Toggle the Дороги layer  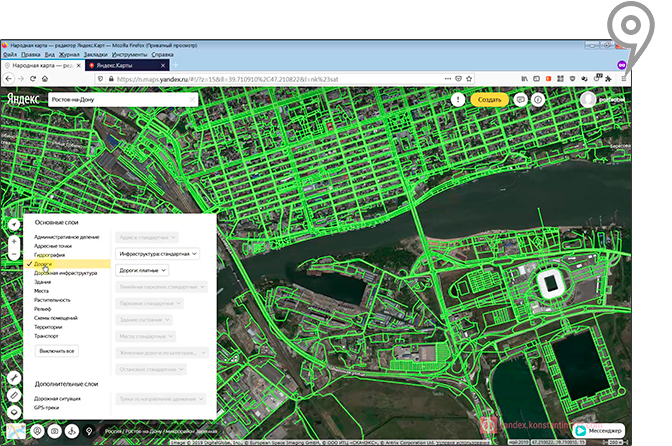coord(67,264)
